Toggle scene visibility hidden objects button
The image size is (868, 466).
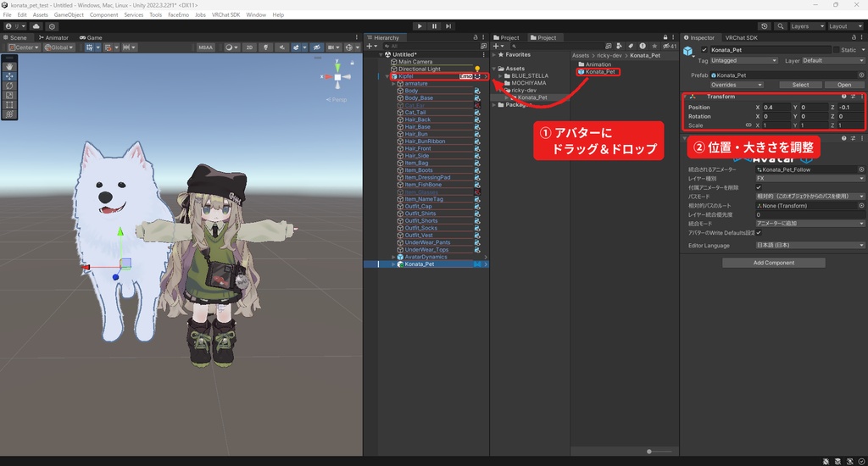pyautogui.click(x=316, y=47)
